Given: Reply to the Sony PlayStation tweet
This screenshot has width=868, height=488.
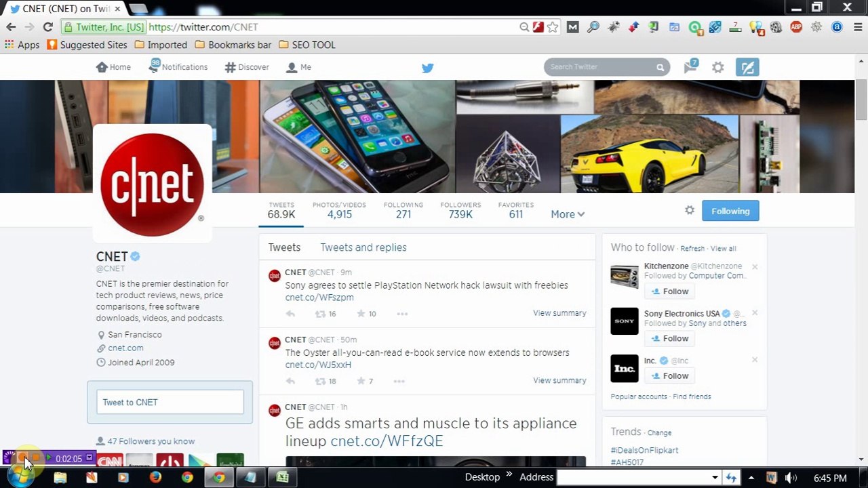Looking at the screenshot, I should coord(290,314).
